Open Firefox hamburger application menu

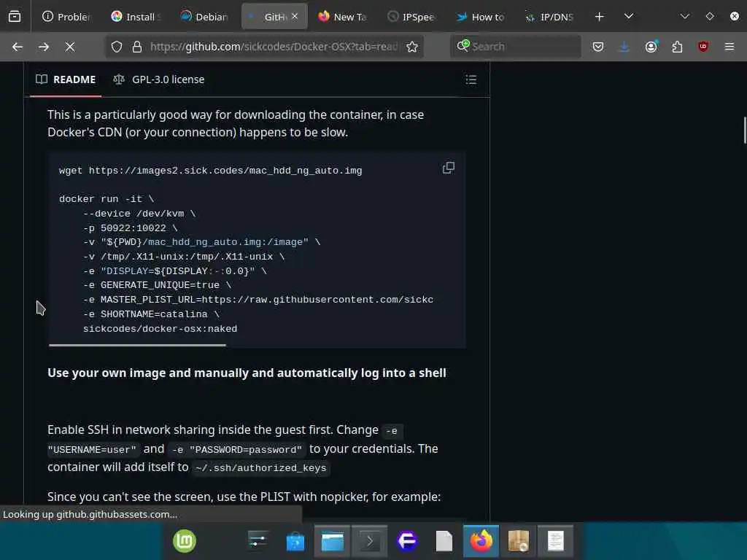tap(729, 47)
